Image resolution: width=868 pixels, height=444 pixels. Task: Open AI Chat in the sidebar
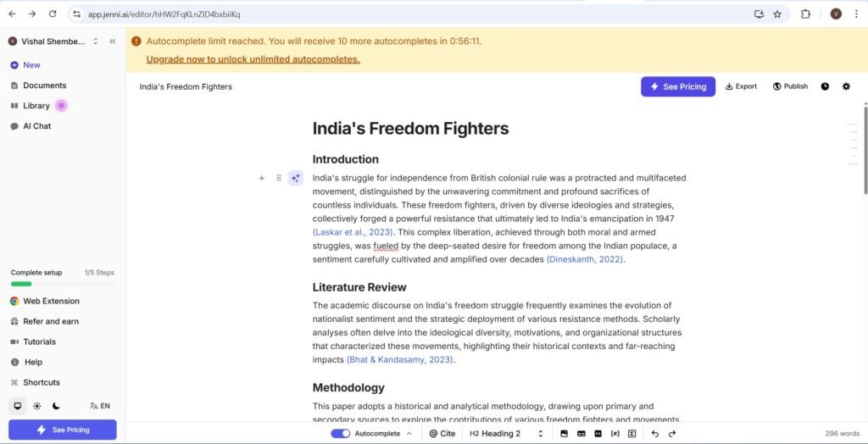tap(36, 126)
